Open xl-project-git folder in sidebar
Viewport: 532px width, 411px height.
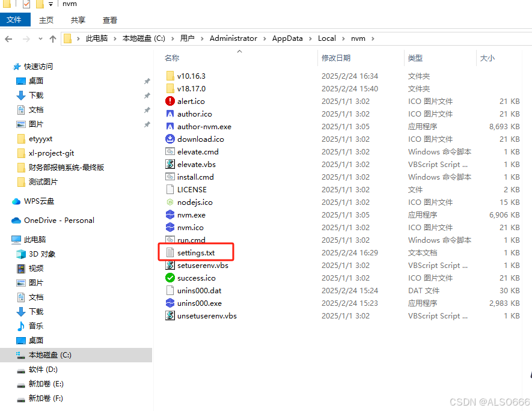coord(51,153)
